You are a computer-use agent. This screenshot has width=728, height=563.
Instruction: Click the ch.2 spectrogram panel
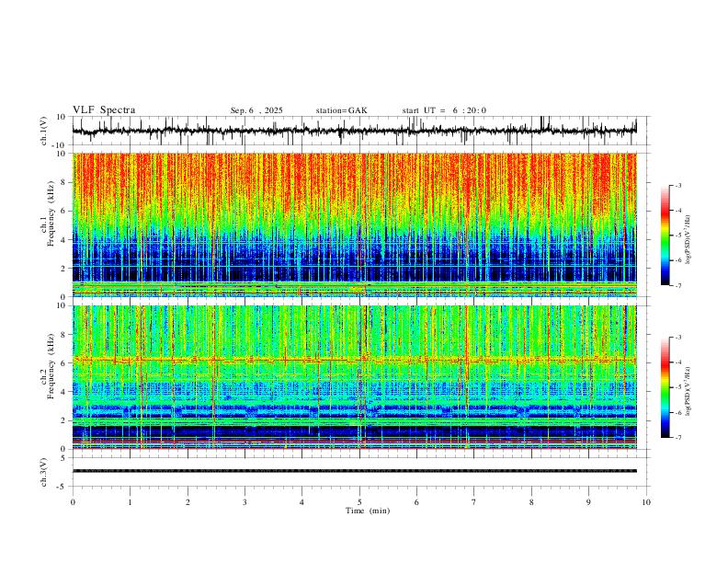point(355,377)
